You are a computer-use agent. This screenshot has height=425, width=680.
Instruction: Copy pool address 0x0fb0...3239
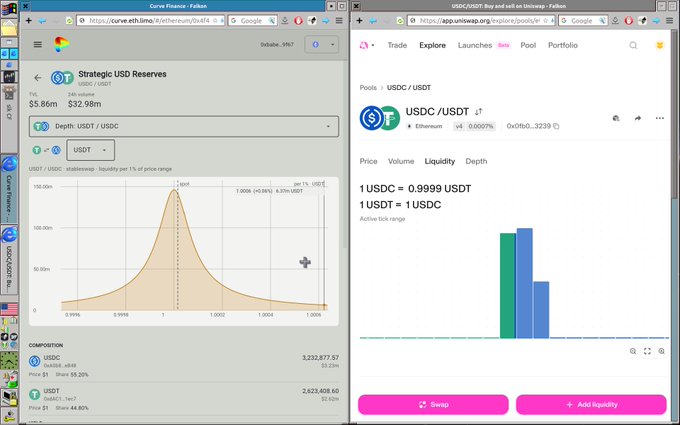click(556, 126)
